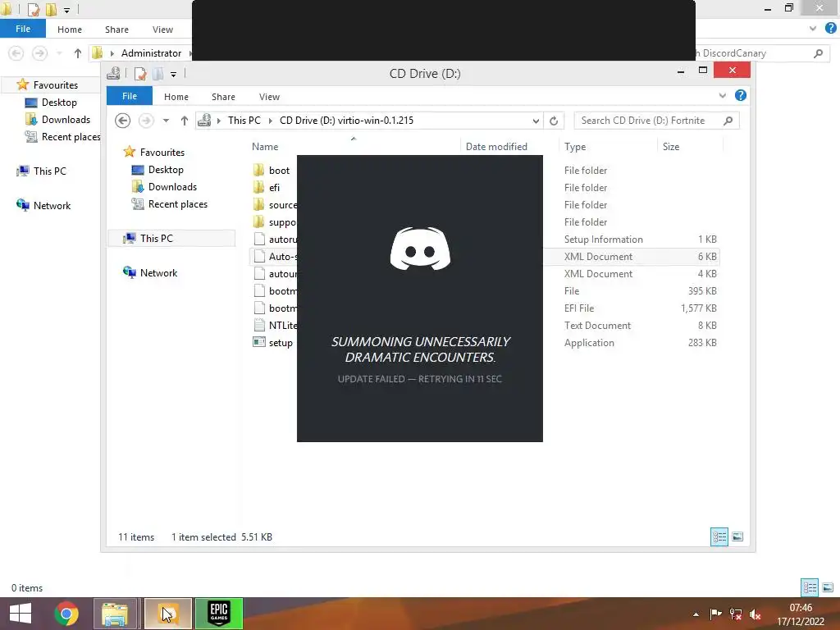The height and width of the screenshot is (630, 840).
Task: Open File menu in CD Drive window
Action: coord(129,96)
